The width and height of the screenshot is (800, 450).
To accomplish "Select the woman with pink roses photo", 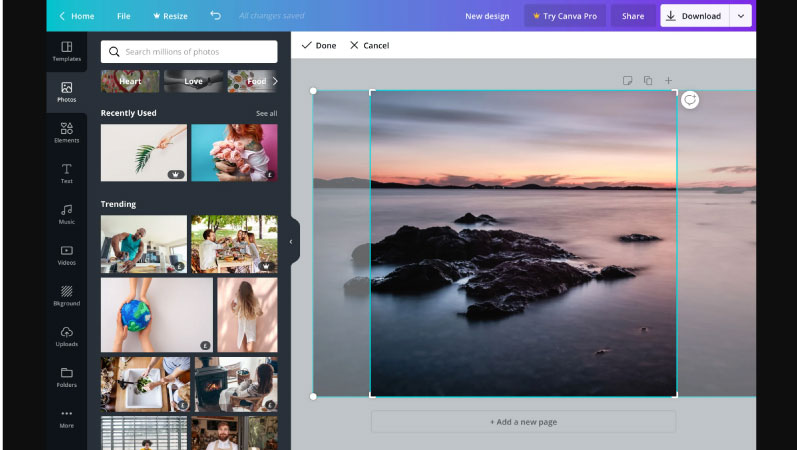I will coord(234,153).
